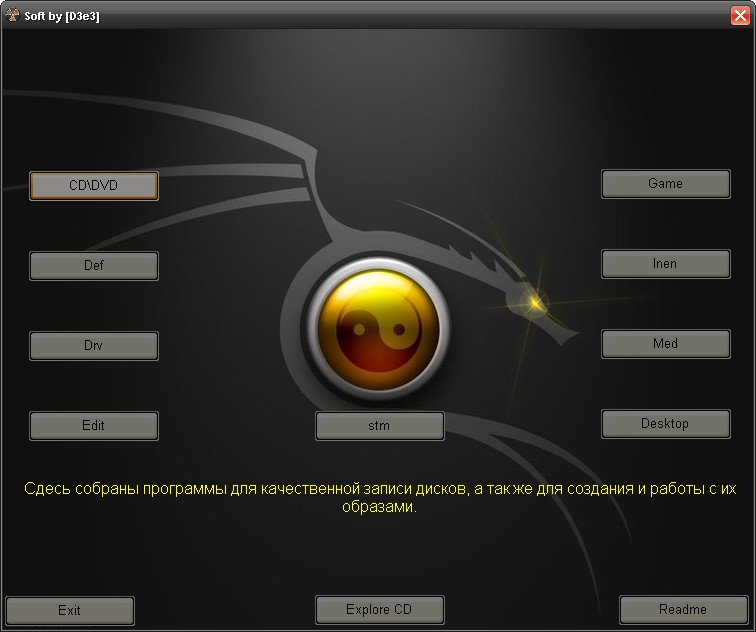Exit the disc launcher
Image resolution: width=756 pixels, height=632 pixels.
(x=70, y=611)
